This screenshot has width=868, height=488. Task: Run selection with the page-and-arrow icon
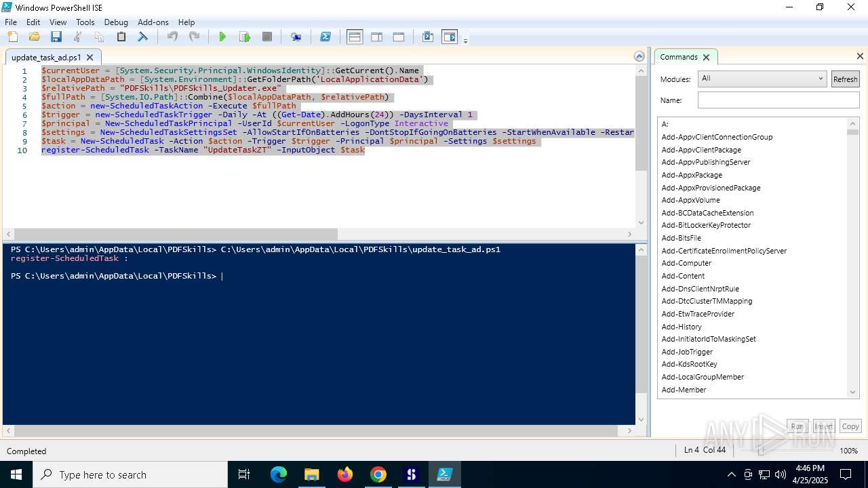point(245,37)
